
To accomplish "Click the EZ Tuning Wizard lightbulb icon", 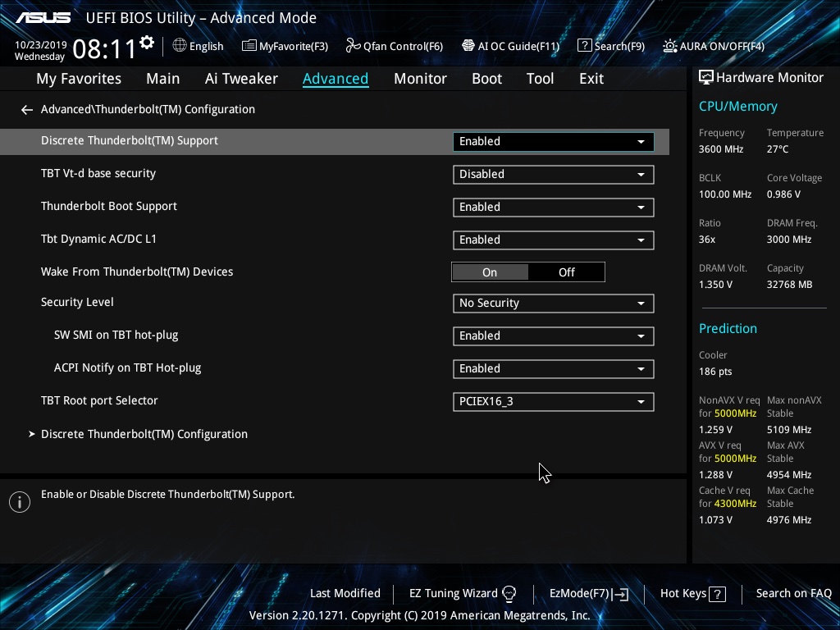I will coord(509,594).
